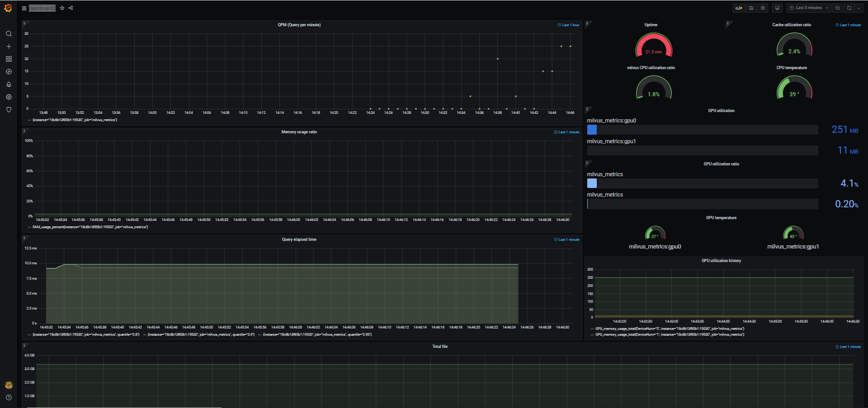Open the Server Admin shield icon
This screenshot has width=868, height=408.
[9, 110]
